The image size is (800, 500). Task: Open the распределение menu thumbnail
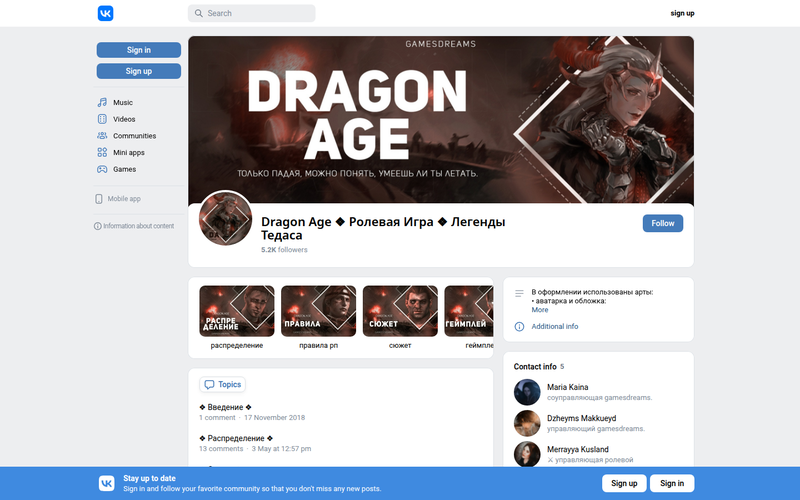(x=237, y=311)
